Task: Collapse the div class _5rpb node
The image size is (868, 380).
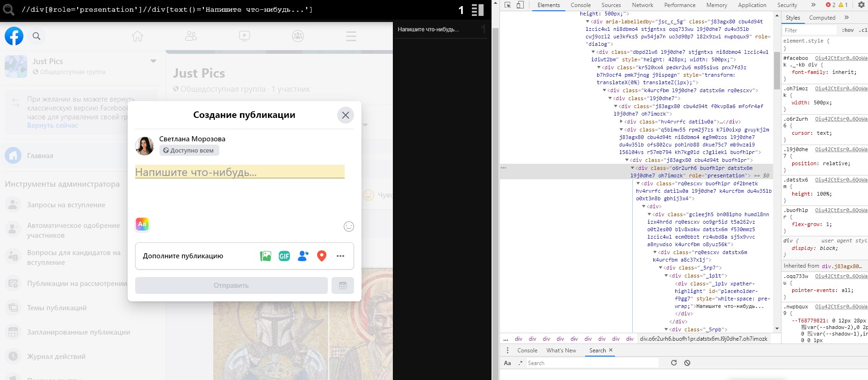Action: coord(666,329)
